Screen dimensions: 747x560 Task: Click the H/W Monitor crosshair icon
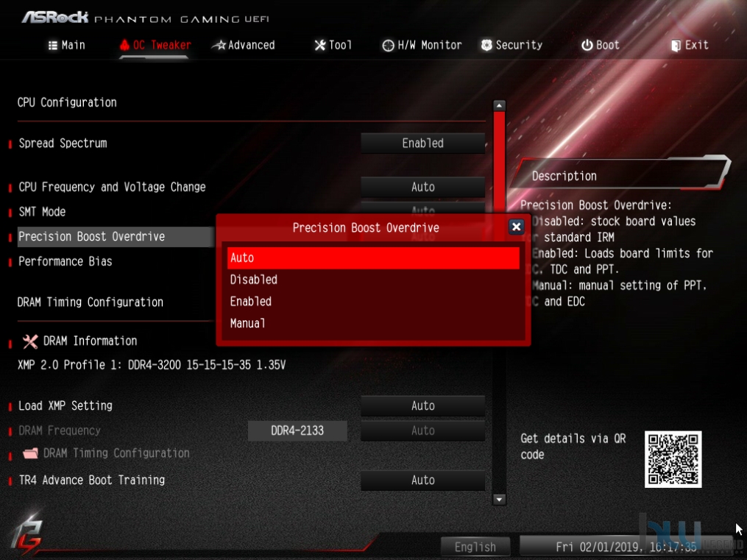click(389, 45)
